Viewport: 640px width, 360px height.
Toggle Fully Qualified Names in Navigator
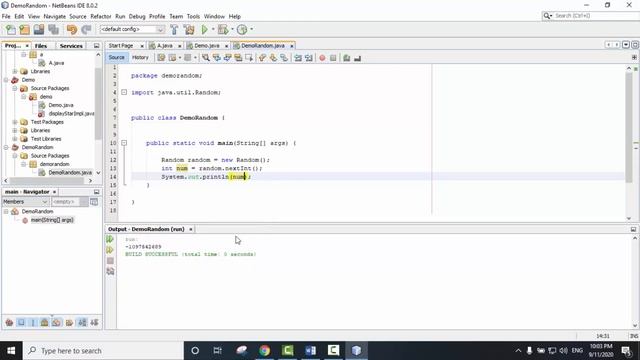coord(69,323)
